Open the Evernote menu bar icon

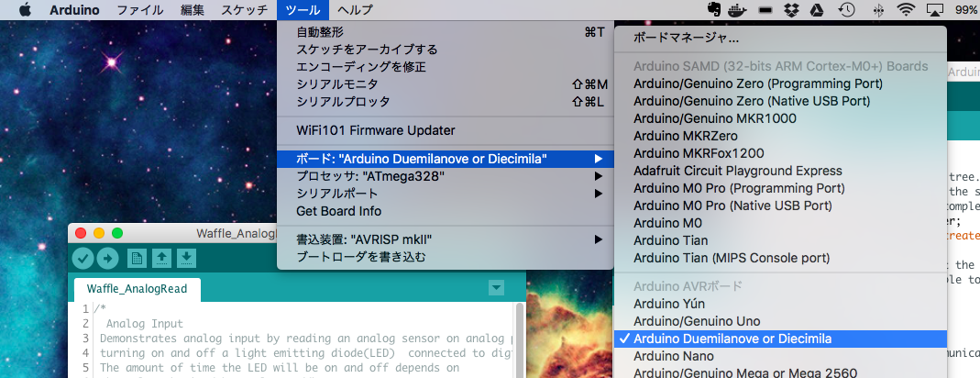point(714,9)
